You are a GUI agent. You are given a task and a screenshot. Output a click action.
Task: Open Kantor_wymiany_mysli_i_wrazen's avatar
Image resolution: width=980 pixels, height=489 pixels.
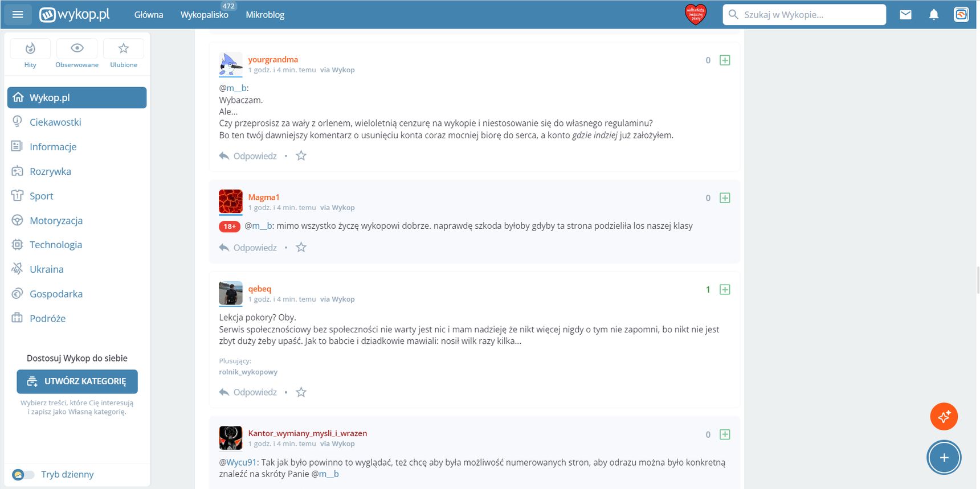coord(231,438)
